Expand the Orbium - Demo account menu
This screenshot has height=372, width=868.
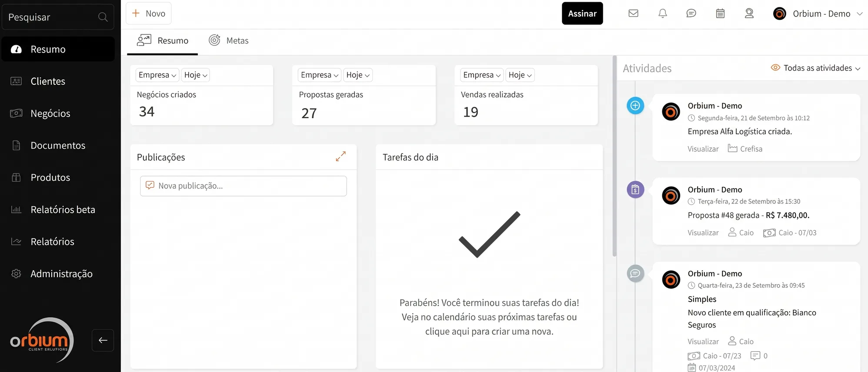coord(818,13)
